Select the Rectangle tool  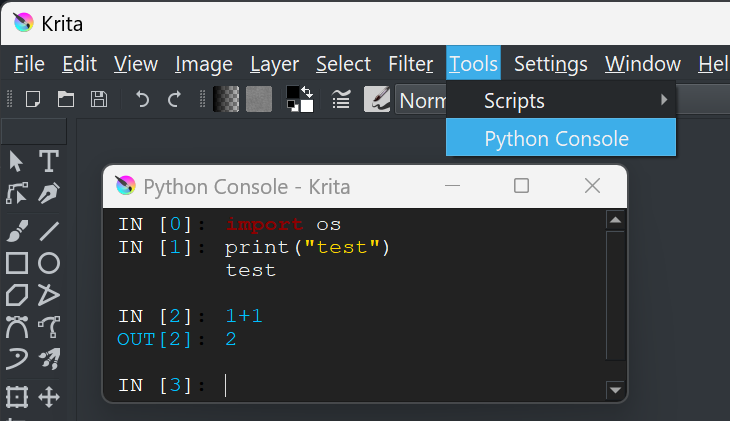pos(17,263)
